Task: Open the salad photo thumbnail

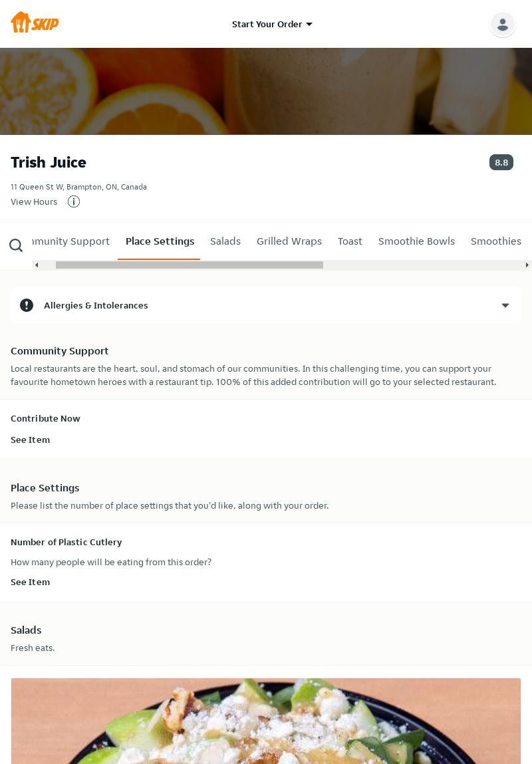Action: click(266, 721)
